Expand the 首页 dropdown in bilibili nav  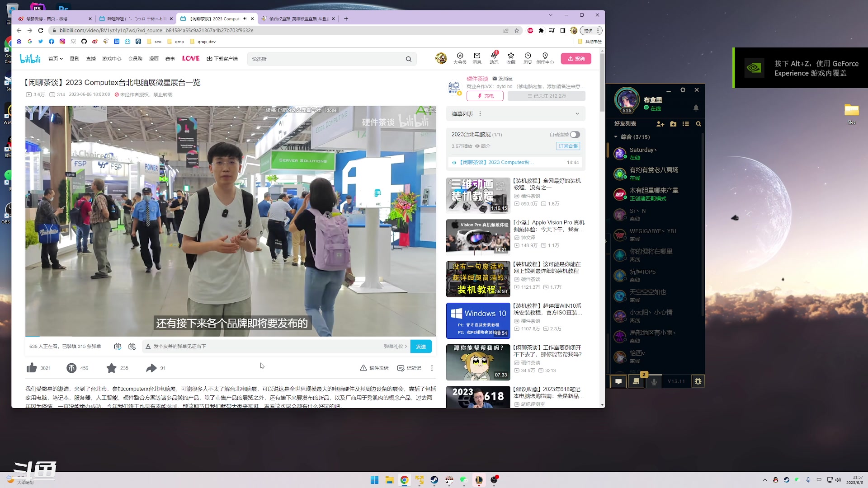(x=56, y=59)
